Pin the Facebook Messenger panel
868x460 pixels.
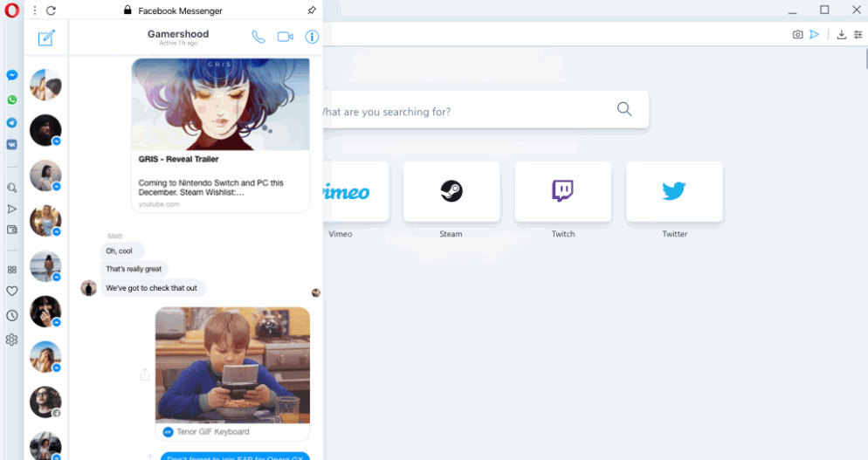pyautogui.click(x=312, y=10)
